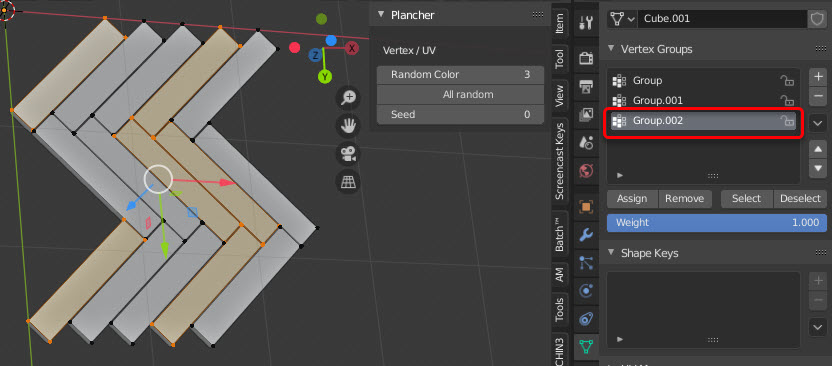Click the Select vertex group button
This screenshot has width=832, height=366.
pyautogui.click(x=747, y=198)
